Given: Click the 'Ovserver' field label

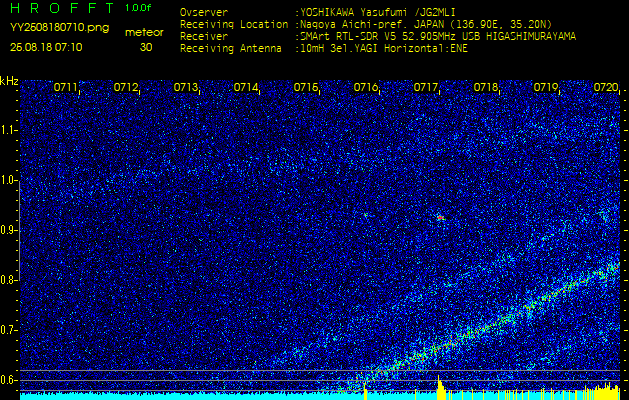Looking at the screenshot, I should 204,12.
